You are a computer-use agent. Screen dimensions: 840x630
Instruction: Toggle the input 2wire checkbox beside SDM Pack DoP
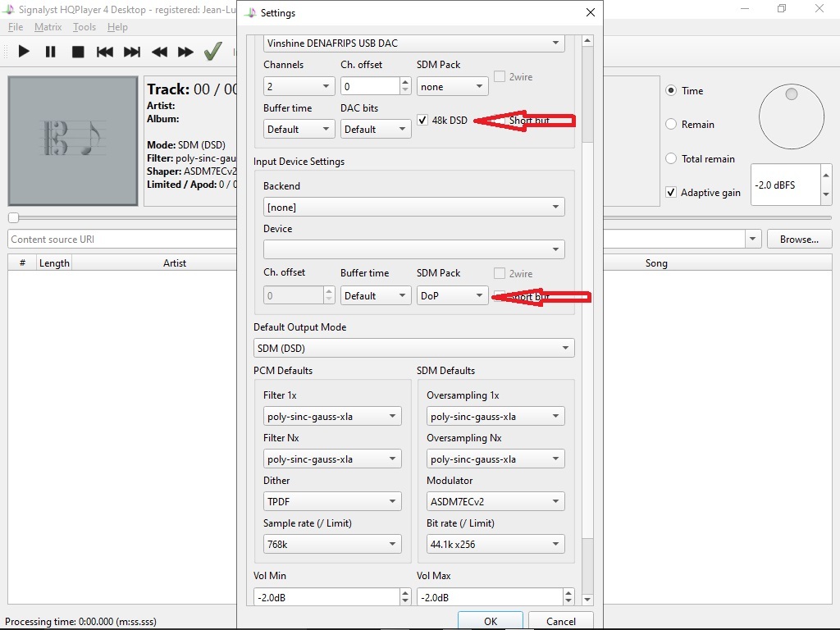pos(500,273)
